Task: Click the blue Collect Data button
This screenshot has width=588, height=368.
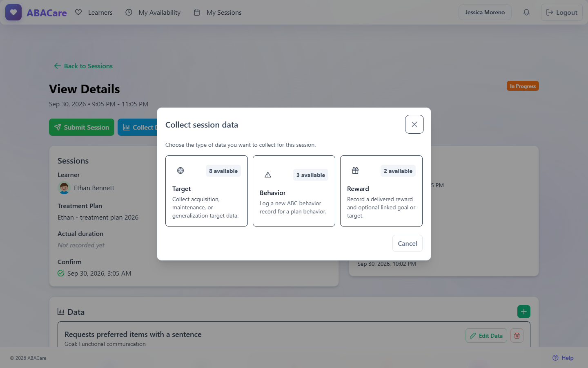Action: (138, 127)
